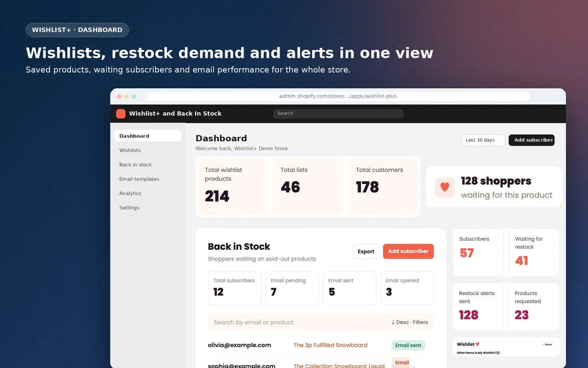Click the Email sent status badge for olivia
The image size is (588, 368).
tap(408, 345)
